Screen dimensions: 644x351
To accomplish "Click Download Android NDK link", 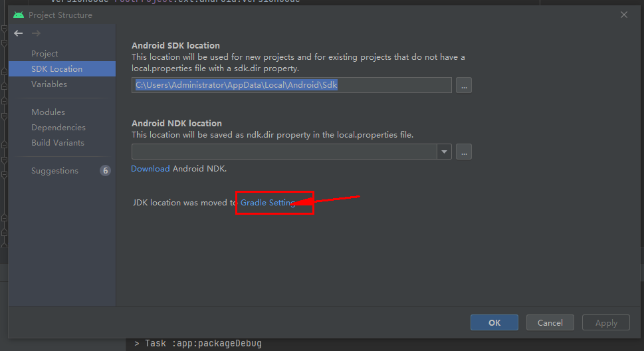I will (x=150, y=168).
